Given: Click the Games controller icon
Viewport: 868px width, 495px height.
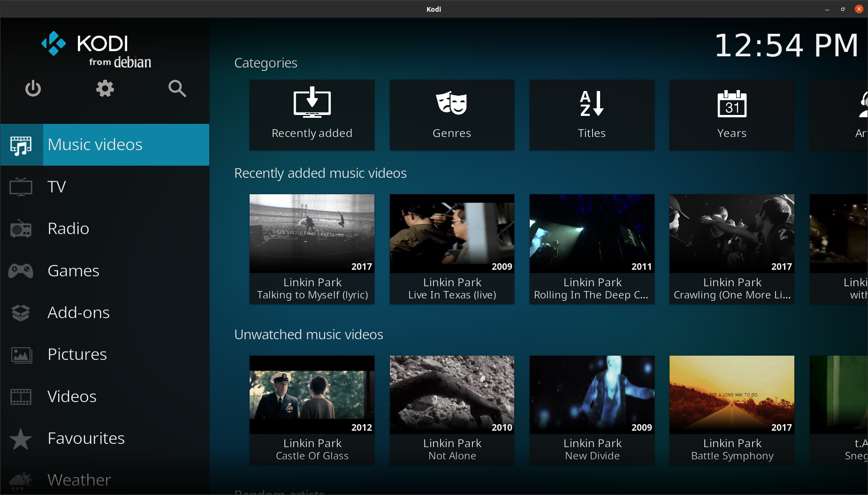Looking at the screenshot, I should tap(21, 271).
